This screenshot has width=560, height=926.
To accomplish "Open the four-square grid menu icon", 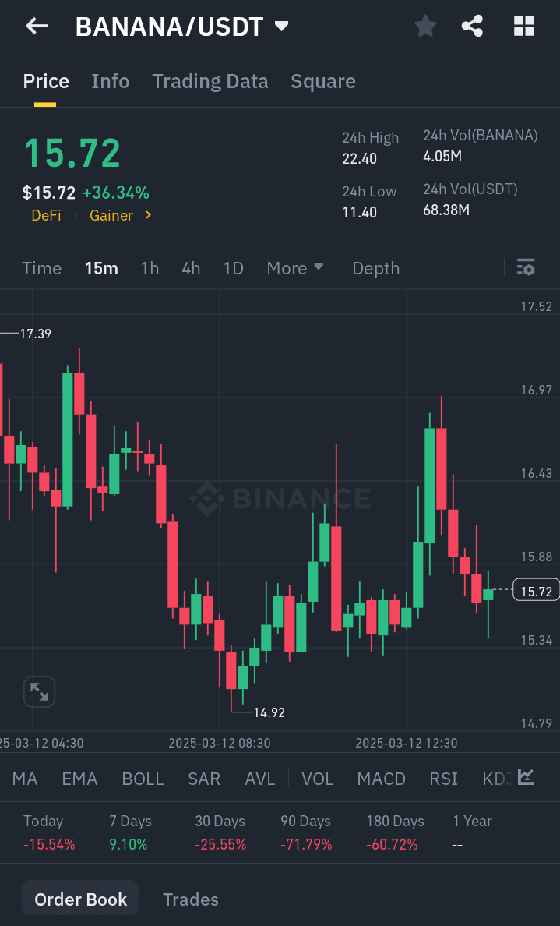I will pyautogui.click(x=524, y=26).
